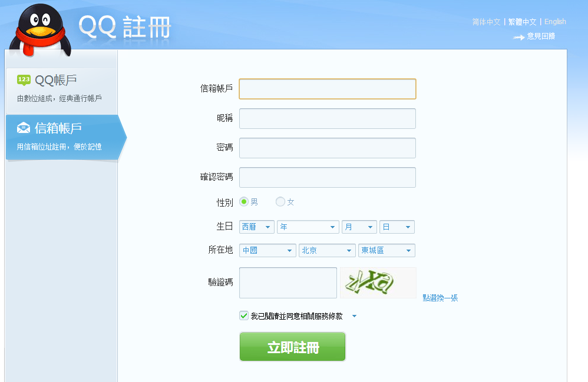The width and height of the screenshot is (588, 382).
Task: Select the 男 gender radio button
Action: (244, 202)
